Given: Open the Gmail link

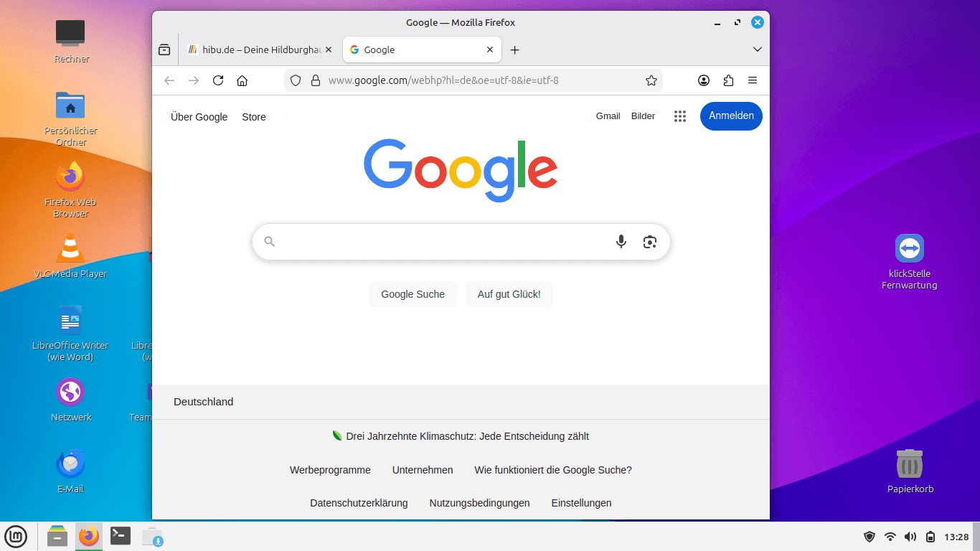Looking at the screenshot, I should (608, 116).
